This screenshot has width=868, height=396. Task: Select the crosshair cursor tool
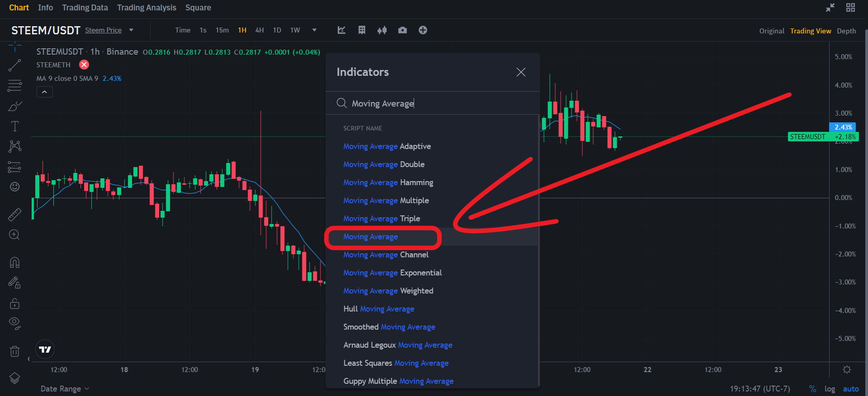(x=14, y=47)
